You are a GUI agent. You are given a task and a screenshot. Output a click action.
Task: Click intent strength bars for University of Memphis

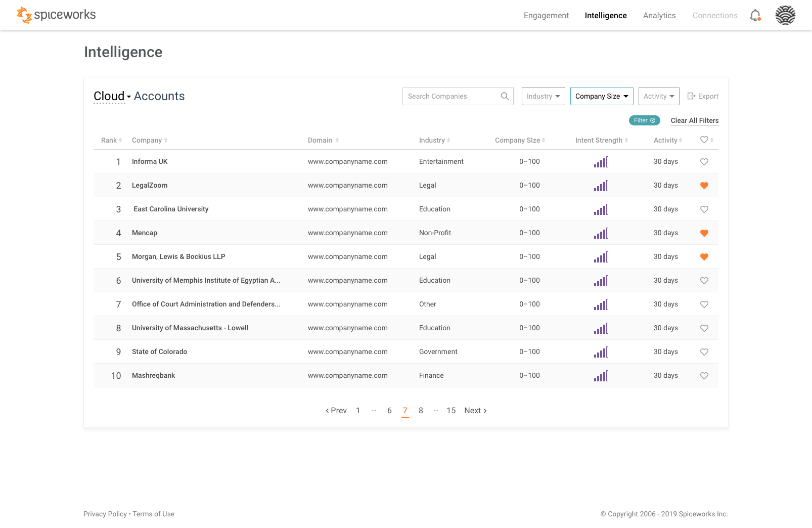(601, 281)
